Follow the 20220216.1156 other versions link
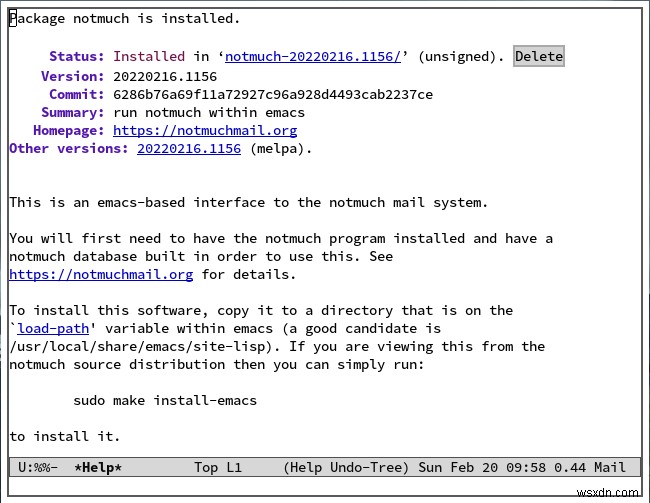650x503 pixels. pyautogui.click(x=189, y=148)
